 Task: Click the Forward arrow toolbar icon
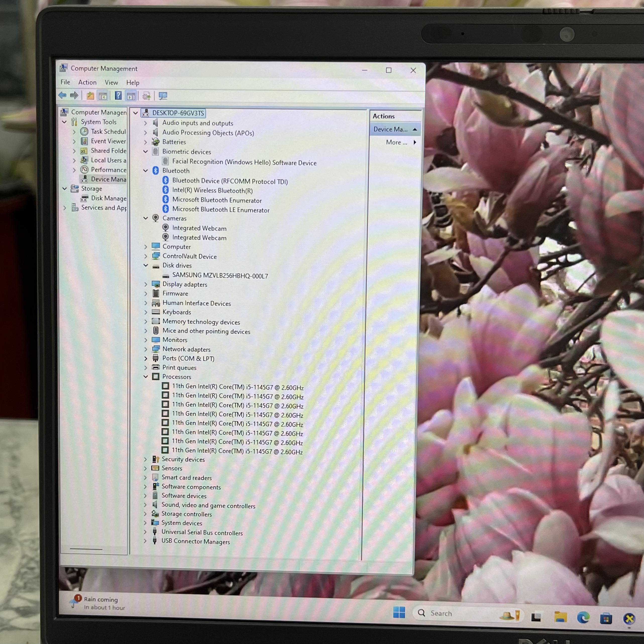click(74, 96)
